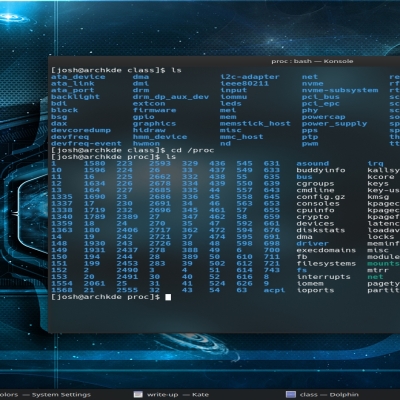Switch to the write-up — Kate taskbar entry
Viewport: 400px width, 400px height.
click(x=171, y=395)
